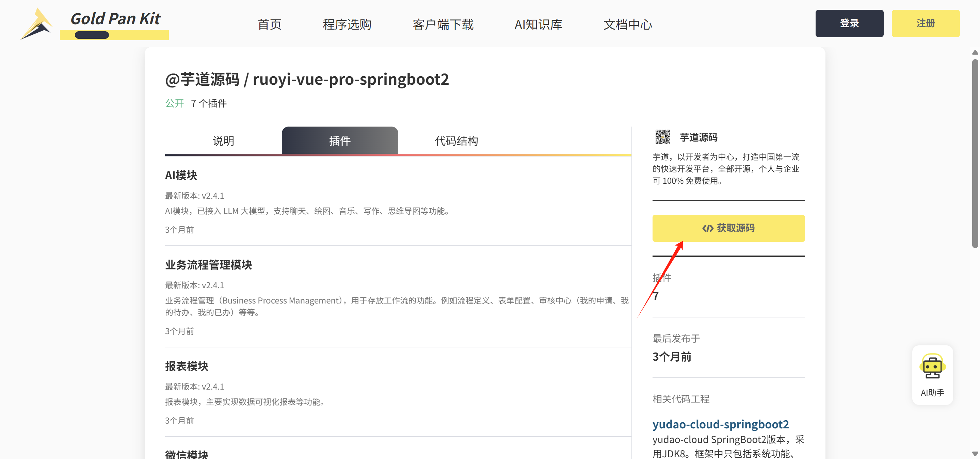Open 程序选购 menu item

[347, 24]
